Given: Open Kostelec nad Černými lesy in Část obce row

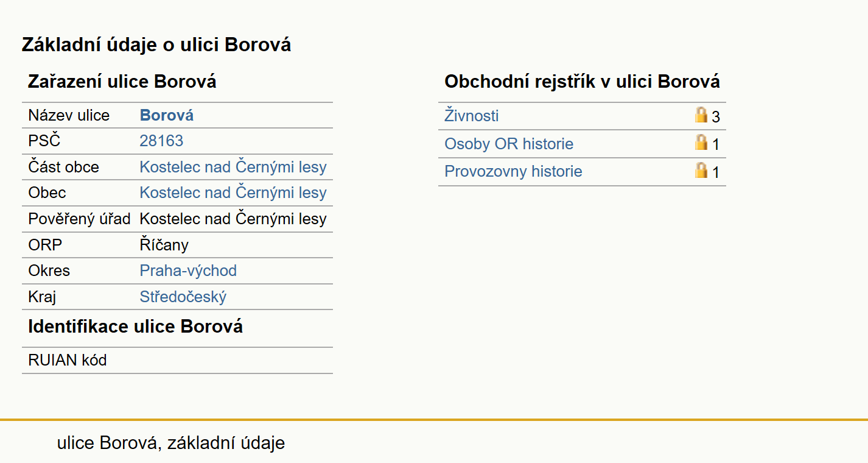Looking at the screenshot, I should [233, 167].
